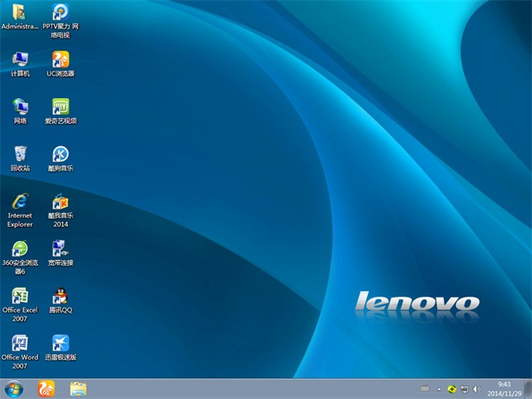Open the Windows Start menu
Viewport: 532px width, 399px height.
point(14,388)
